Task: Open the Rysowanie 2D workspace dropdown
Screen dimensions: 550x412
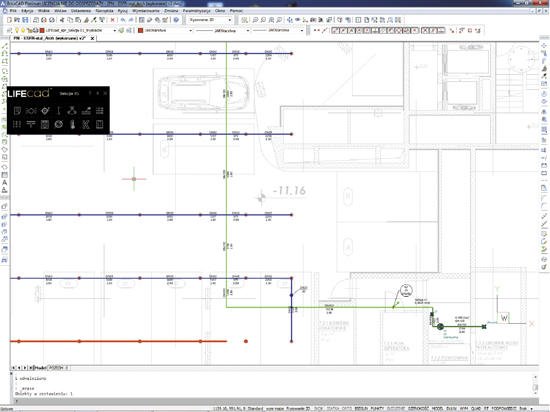Action: point(230,20)
